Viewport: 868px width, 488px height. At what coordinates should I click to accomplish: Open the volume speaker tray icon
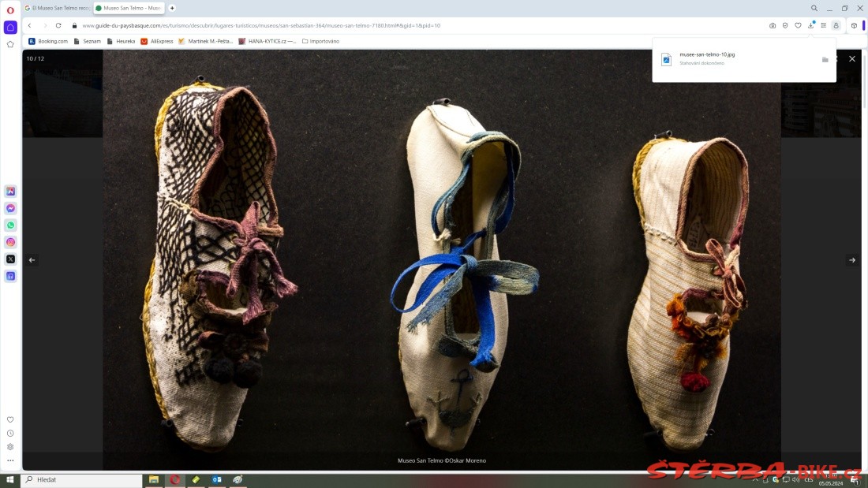[x=796, y=479]
